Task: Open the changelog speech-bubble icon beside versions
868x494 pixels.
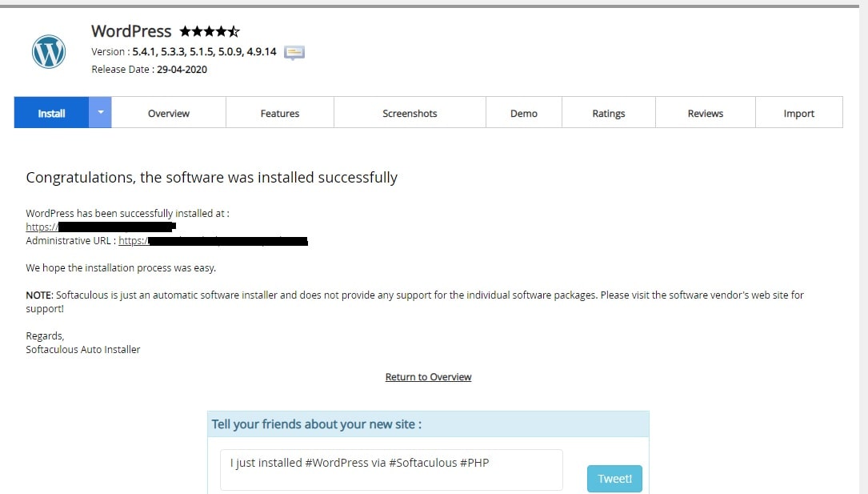Action: [294, 53]
